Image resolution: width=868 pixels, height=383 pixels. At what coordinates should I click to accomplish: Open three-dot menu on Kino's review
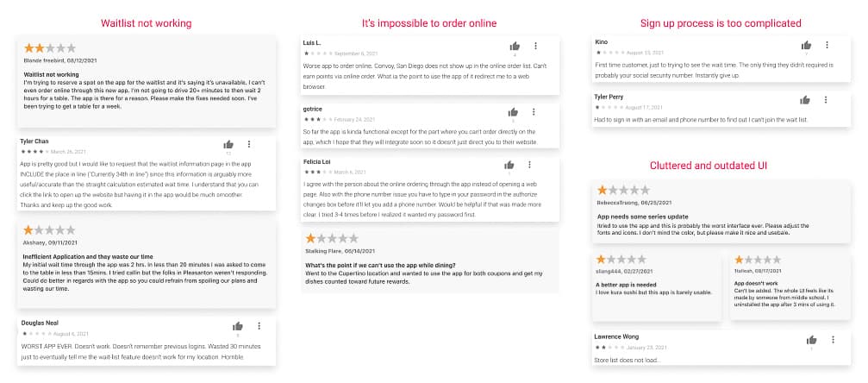coord(827,45)
